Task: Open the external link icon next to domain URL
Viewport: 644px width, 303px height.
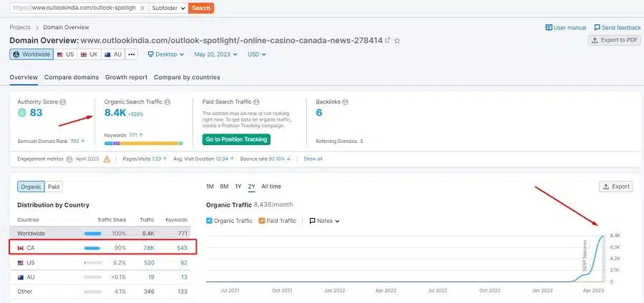Action: click(x=387, y=40)
